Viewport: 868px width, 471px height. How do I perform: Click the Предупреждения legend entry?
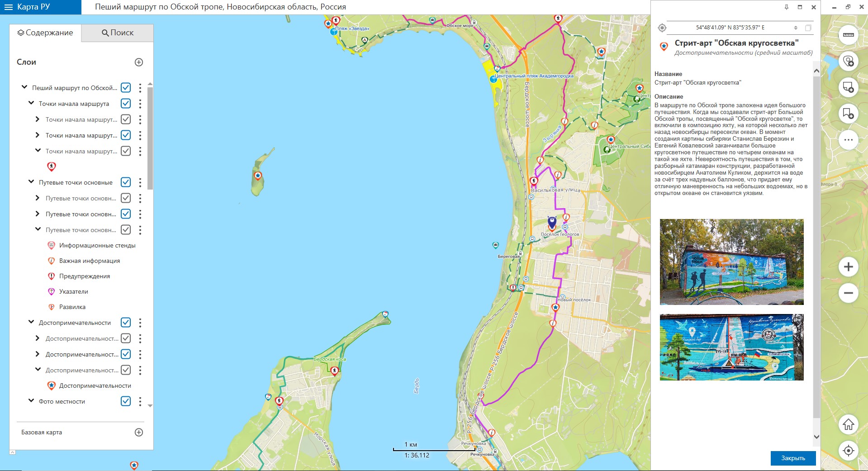[x=85, y=276]
